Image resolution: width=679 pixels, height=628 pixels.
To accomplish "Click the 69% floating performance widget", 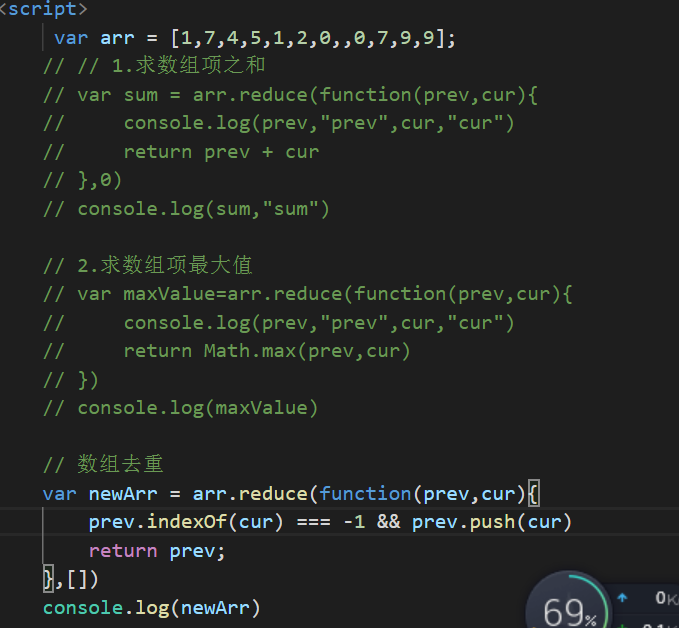I will pos(568,602).
